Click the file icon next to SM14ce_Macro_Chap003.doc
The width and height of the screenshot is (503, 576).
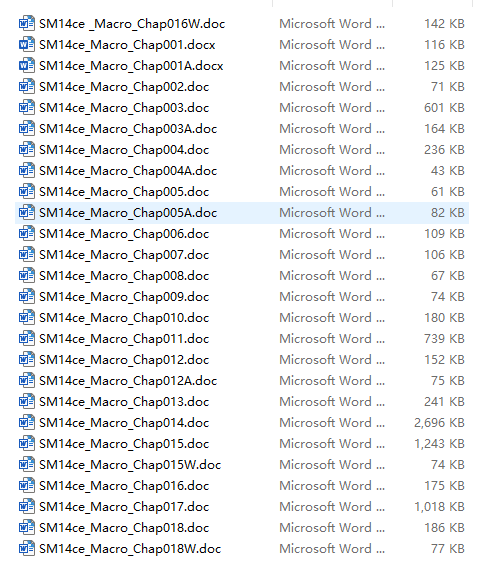[27, 108]
